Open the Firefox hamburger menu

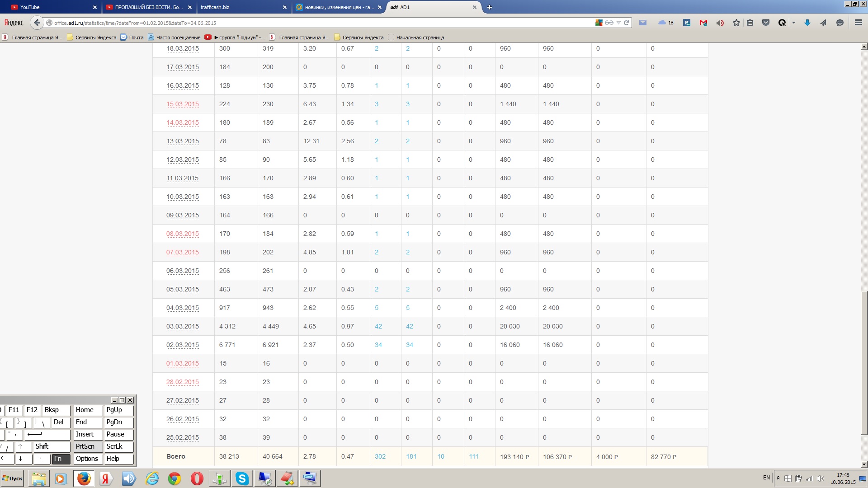coord(858,23)
